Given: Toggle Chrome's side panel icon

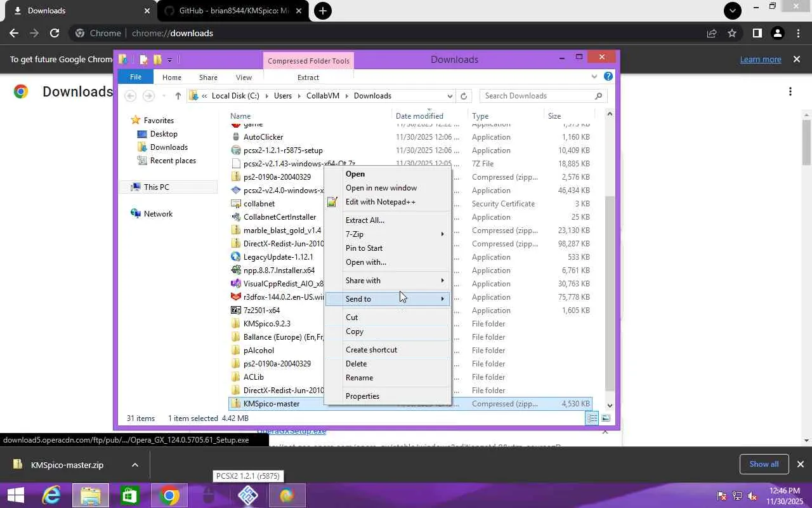Looking at the screenshot, I should (x=757, y=33).
